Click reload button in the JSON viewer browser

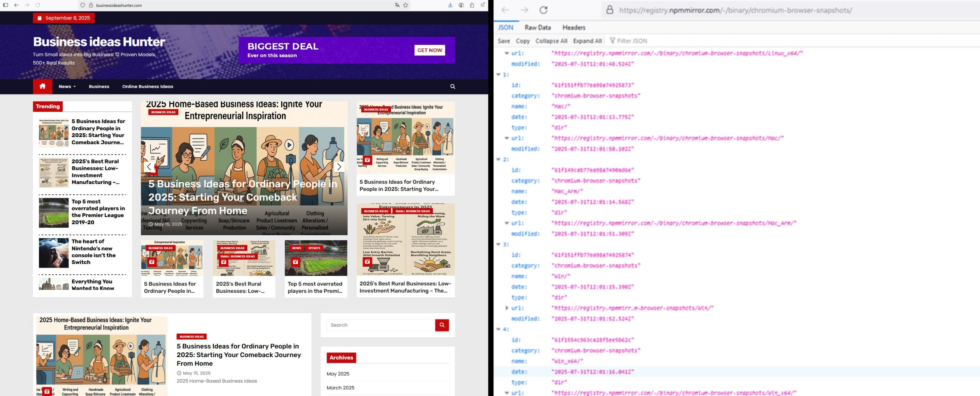coord(543,10)
